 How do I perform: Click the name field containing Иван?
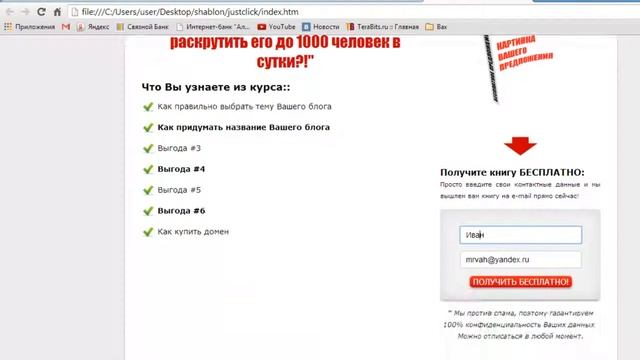click(520, 235)
